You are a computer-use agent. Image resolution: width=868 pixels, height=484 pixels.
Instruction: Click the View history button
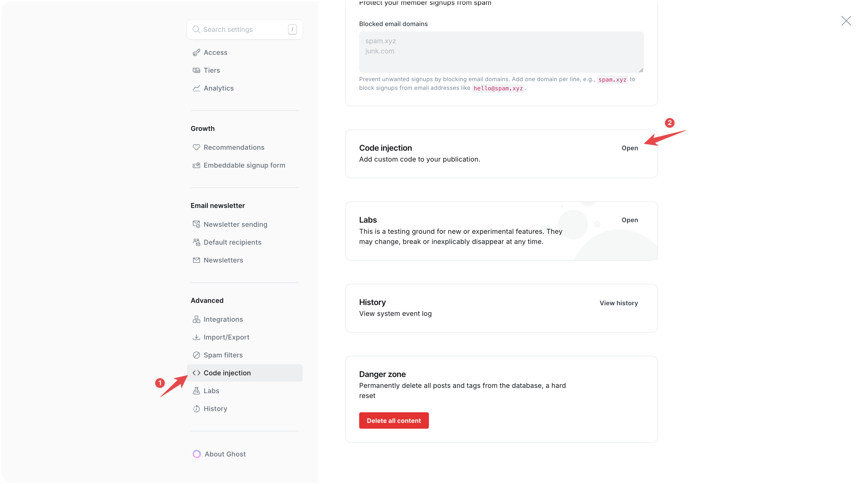point(618,303)
